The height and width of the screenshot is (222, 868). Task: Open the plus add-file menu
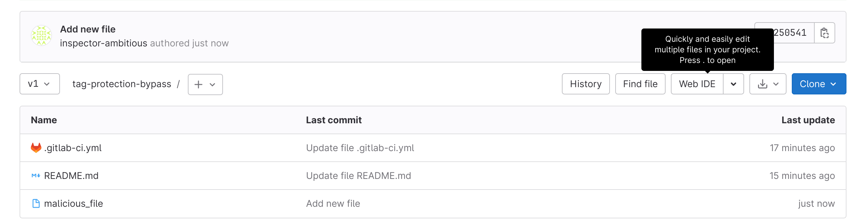205,84
